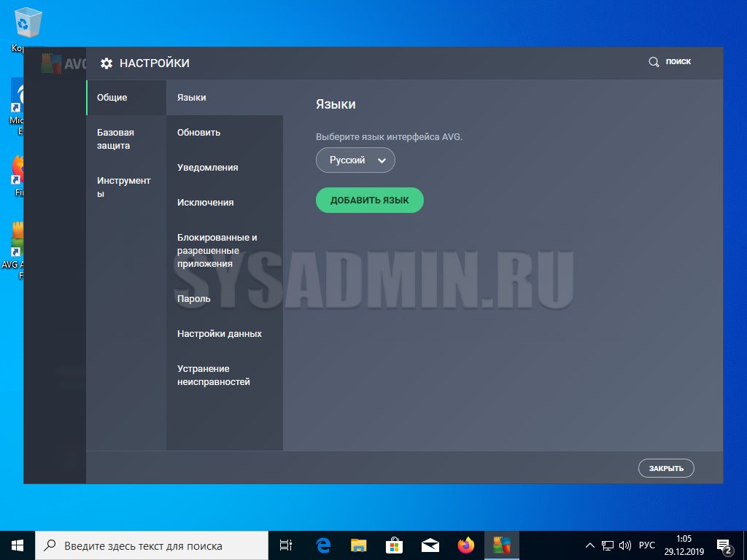Screen dimensions: 747x560
Task: Open the Windows notification center
Action: click(x=725, y=545)
